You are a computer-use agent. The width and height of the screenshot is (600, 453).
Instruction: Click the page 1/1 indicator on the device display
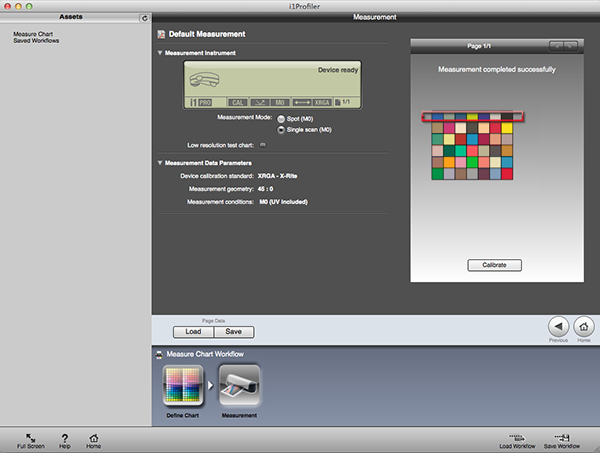pyautogui.click(x=342, y=102)
